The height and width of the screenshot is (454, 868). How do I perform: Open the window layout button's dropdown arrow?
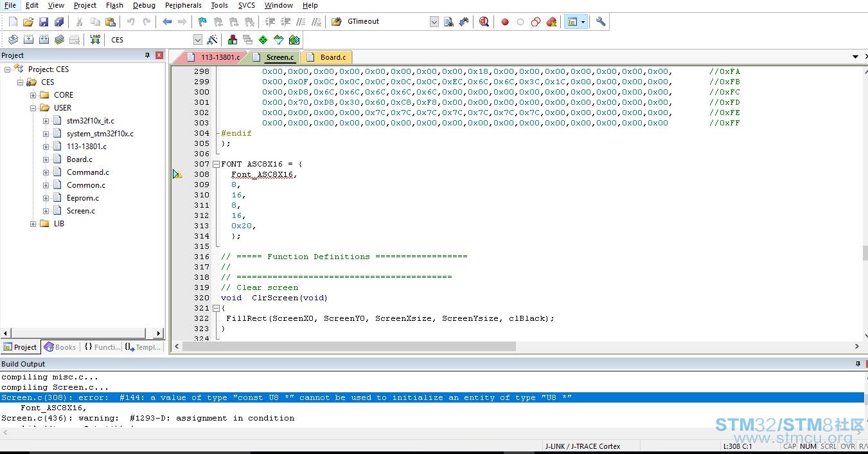tap(583, 22)
